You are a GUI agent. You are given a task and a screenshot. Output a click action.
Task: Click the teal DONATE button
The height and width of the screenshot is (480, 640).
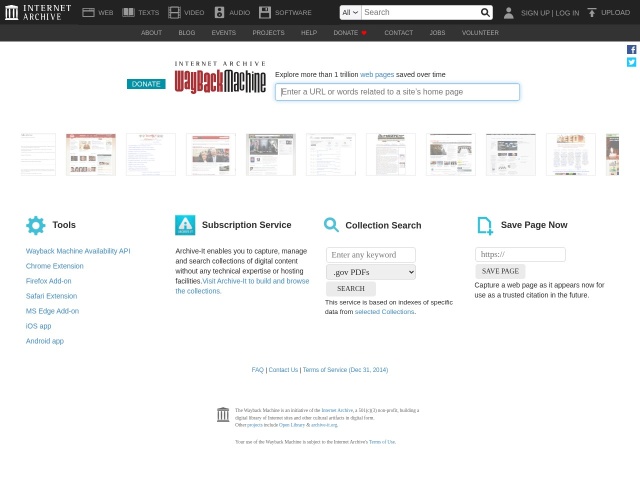pos(146,84)
